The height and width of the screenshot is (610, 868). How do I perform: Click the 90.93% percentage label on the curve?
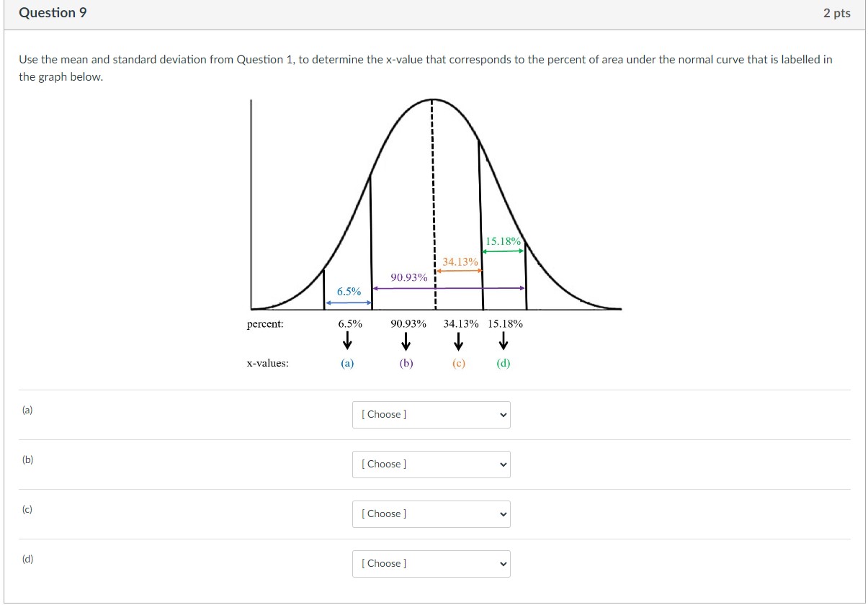pos(408,277)
